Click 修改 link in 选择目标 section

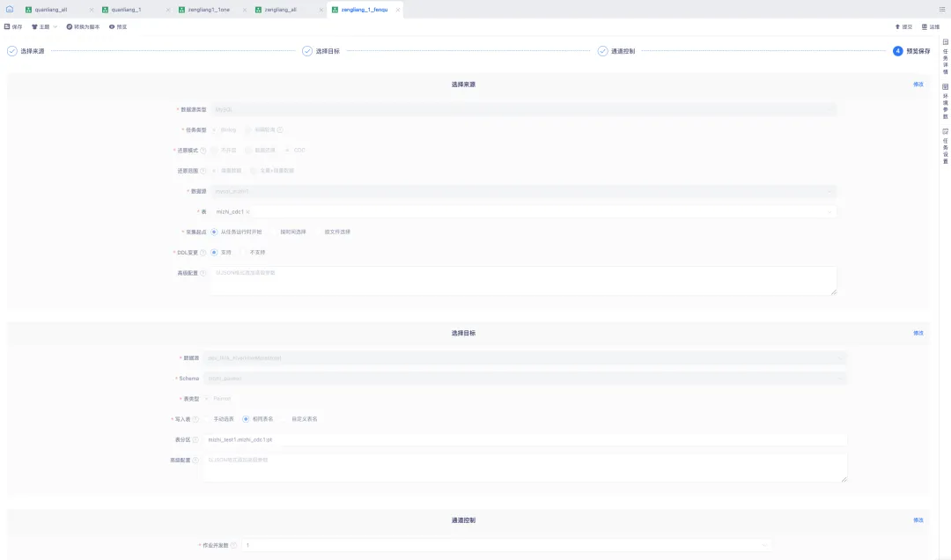[x=918, y=333]
